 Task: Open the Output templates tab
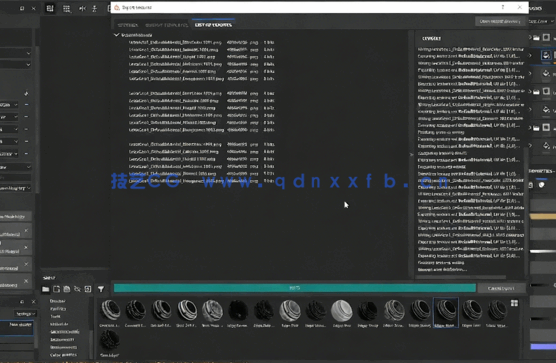click(x=166, y=25)
